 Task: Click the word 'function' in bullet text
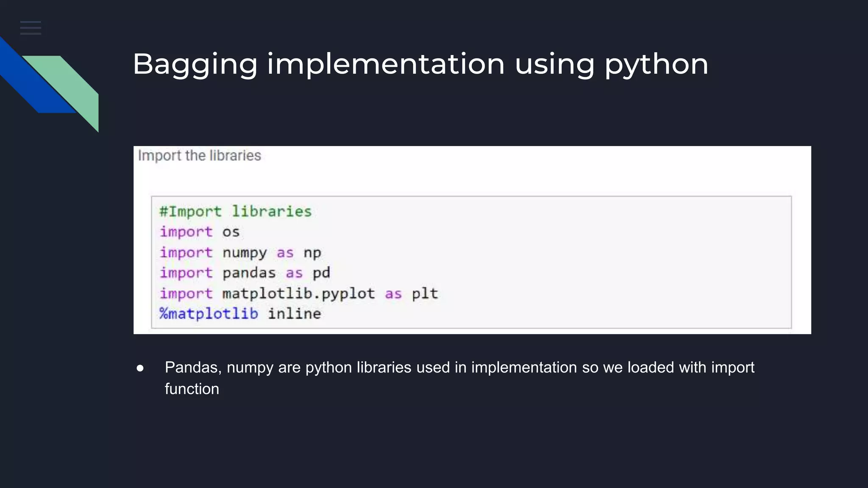point(192,389)
